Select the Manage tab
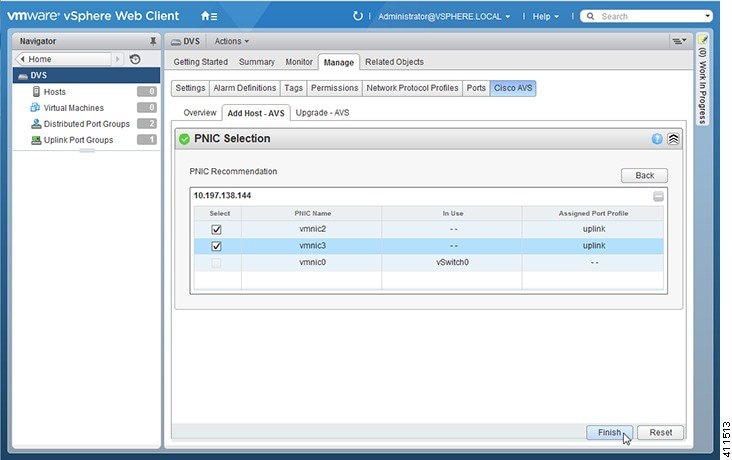The height and width of the screenshot is (460, 732). click(x=339, y=62)
